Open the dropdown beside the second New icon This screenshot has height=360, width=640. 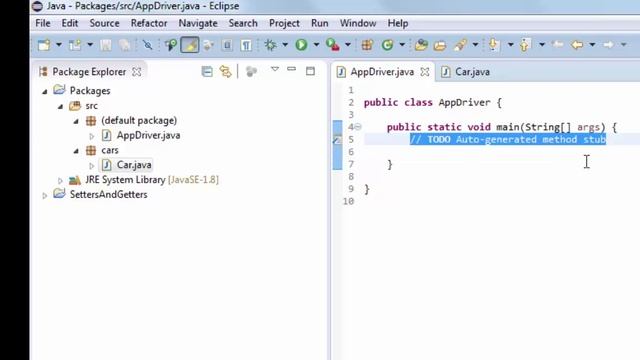click(90, 44)
